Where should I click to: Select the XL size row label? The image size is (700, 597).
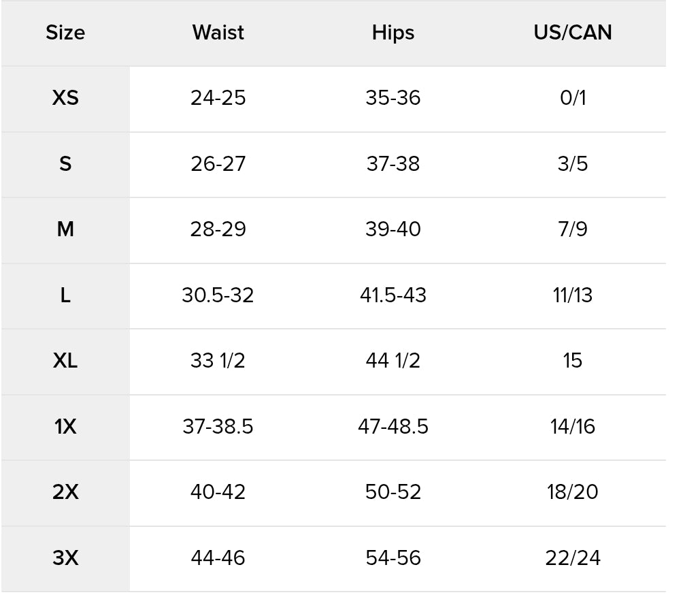tap(65, 361)
